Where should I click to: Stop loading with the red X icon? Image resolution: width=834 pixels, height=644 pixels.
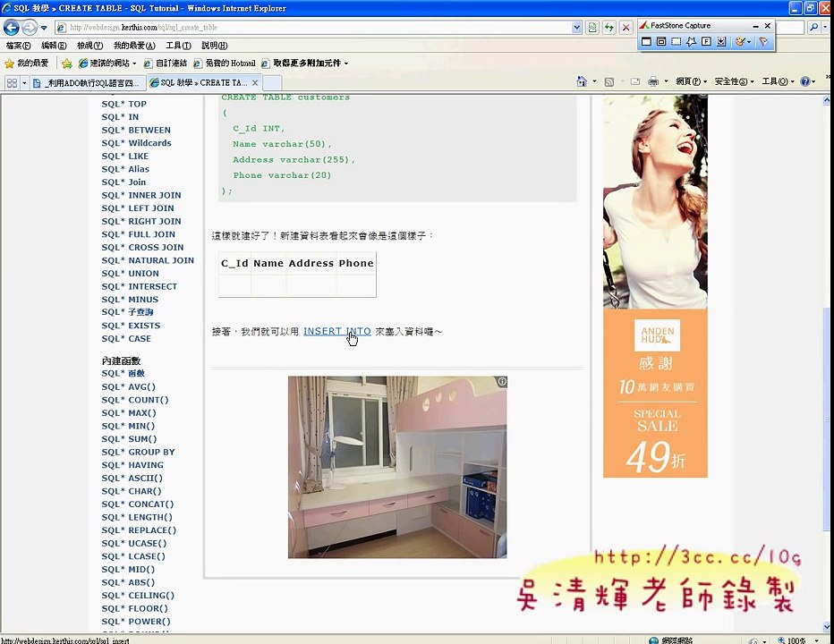[626, 28]
